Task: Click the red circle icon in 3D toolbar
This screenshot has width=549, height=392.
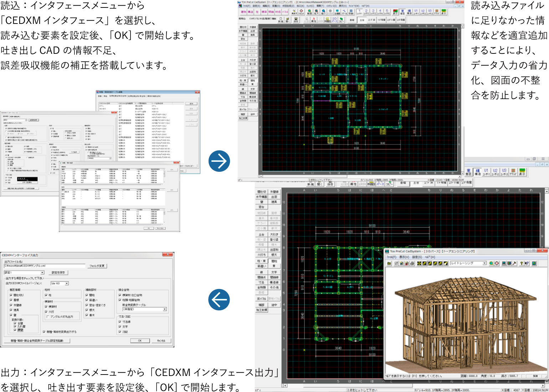Action: pos(497,263)
